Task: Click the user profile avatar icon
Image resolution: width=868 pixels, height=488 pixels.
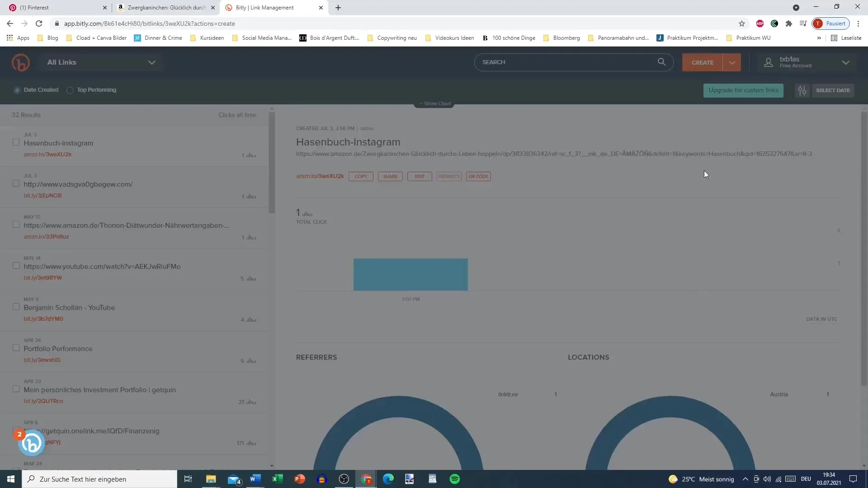Action: point(769,62)
